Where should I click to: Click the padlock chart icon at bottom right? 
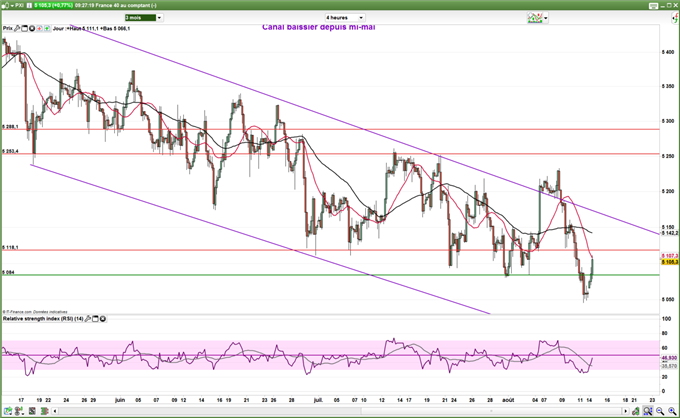coord(635,411)
